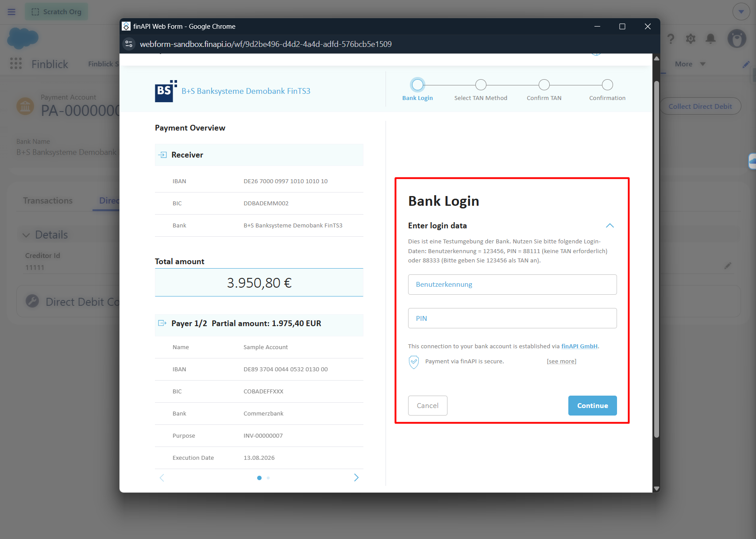
Task: Click the Receiver arrow icon
Action: click(x=162, y=155)
